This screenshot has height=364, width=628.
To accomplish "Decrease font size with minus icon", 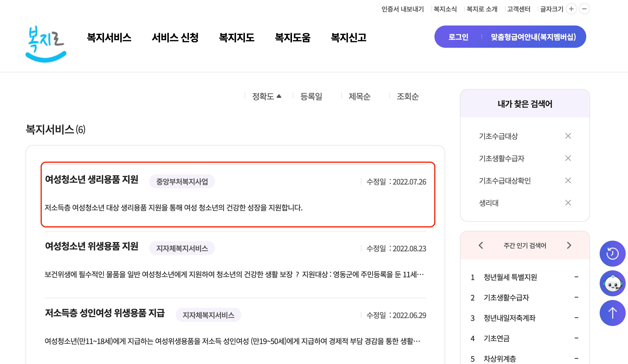I will (584, 9).
